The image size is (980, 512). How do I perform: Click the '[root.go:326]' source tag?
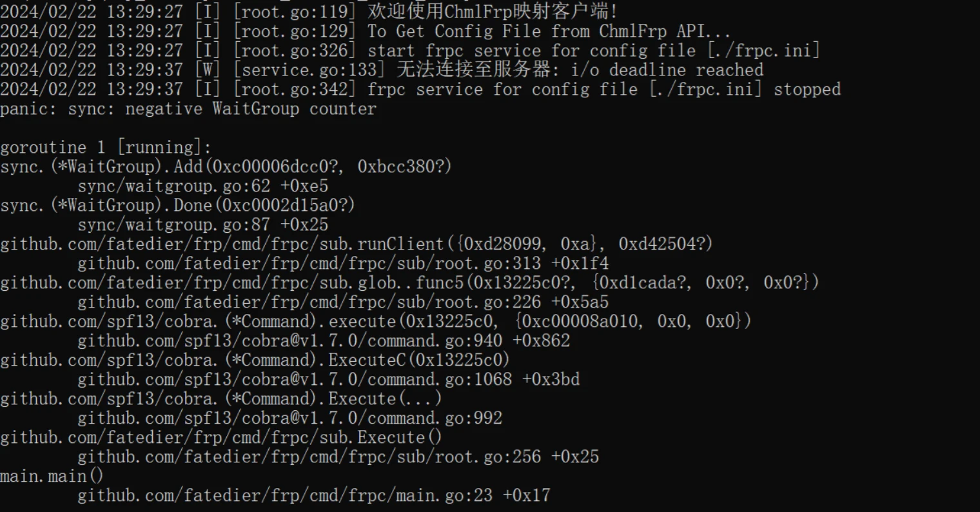pos(294,51)
